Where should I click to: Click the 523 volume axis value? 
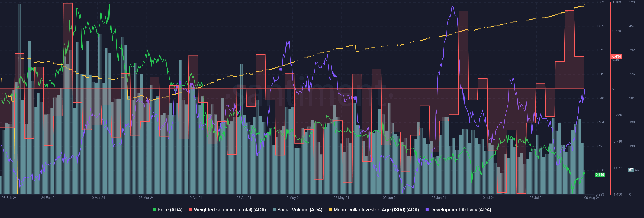(632, 2)
